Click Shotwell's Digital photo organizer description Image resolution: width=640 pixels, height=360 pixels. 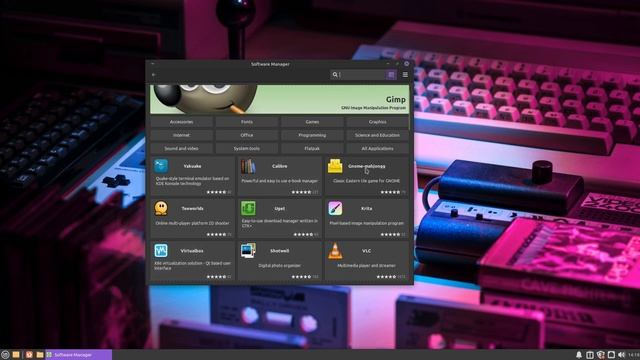(x=280, y=266)
